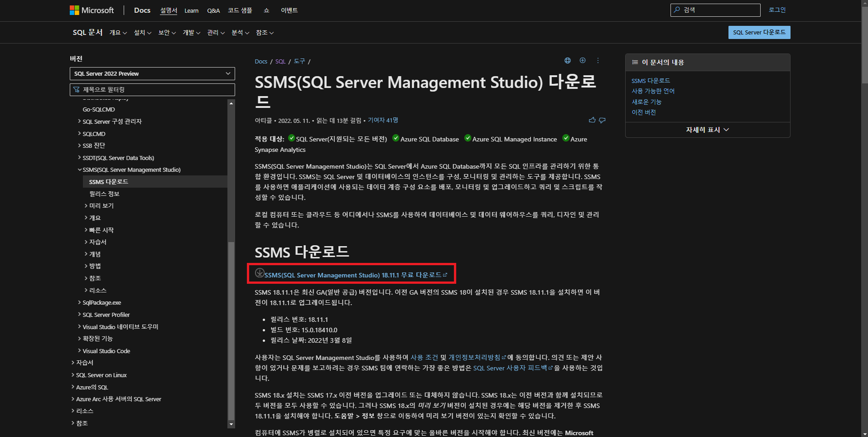Expand Visual Studio Code tree node
The image size is (868, 437).
[x=80, y=351]
